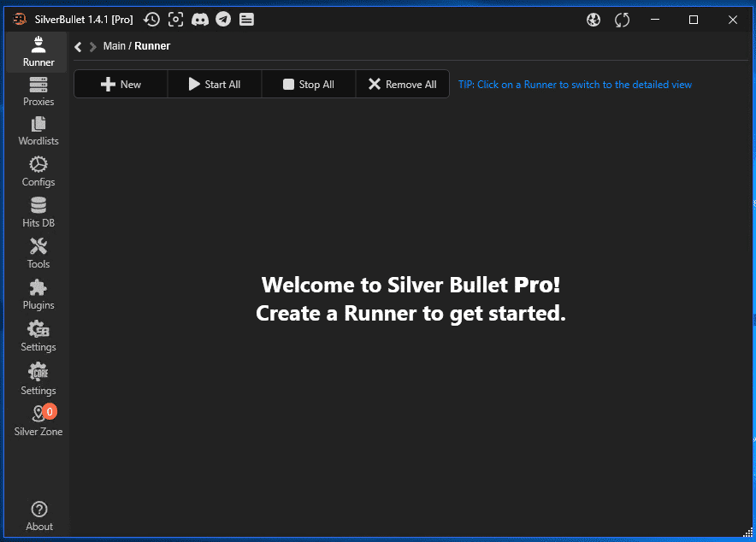Remove All runners
The image size is (756, 542).
403,85
